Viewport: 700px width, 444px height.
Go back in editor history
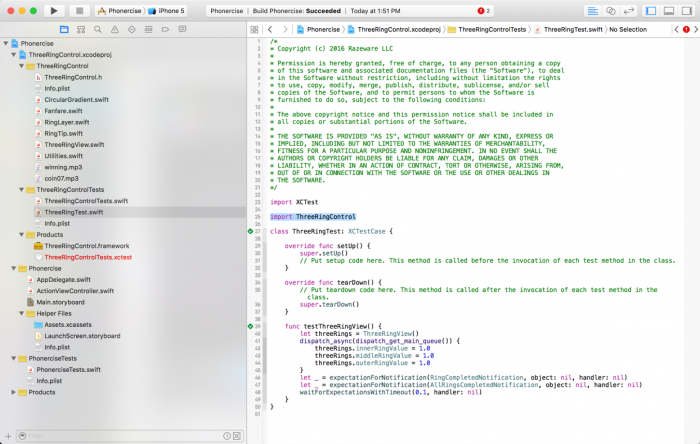click(x=270, y=29)
